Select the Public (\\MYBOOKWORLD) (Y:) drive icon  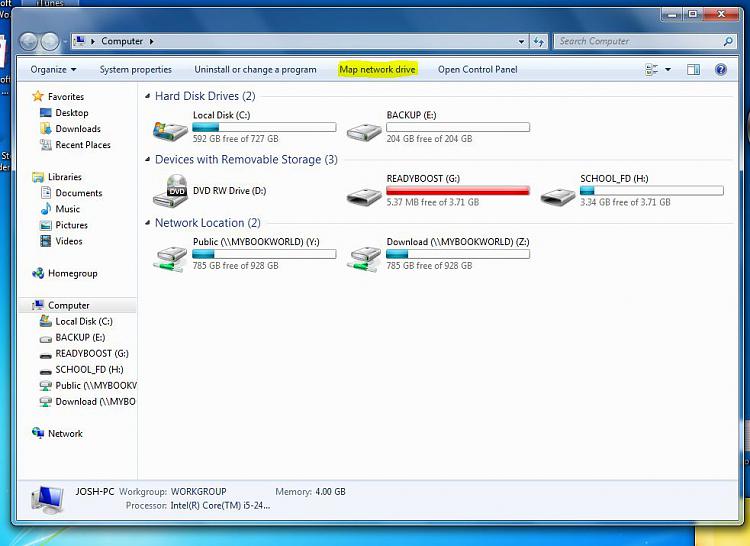click(170, 259)
